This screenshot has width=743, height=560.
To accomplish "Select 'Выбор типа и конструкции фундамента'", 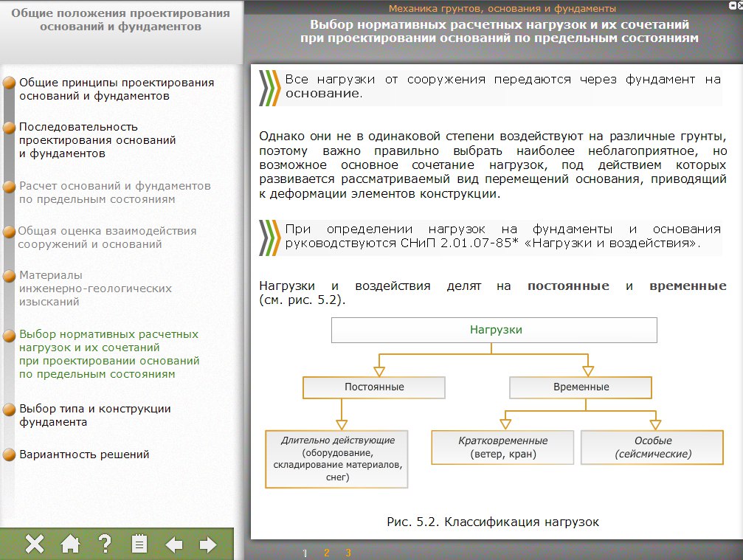I will coord(94,415).
